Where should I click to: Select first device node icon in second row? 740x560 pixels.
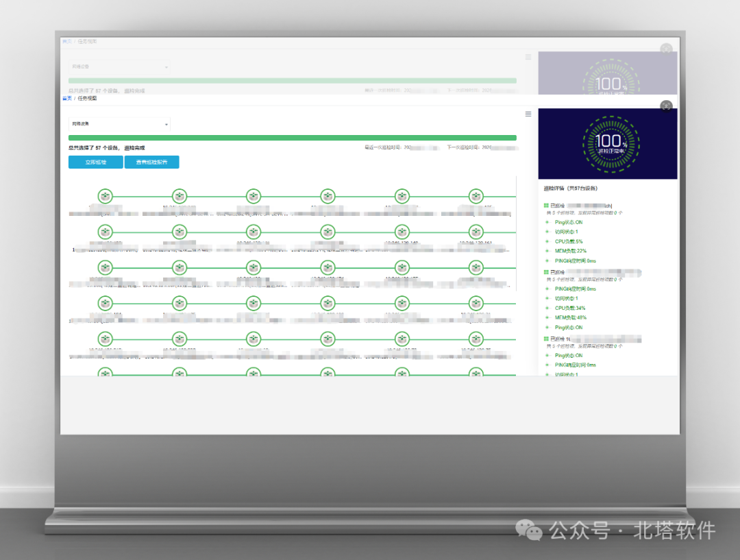(106, 232)
